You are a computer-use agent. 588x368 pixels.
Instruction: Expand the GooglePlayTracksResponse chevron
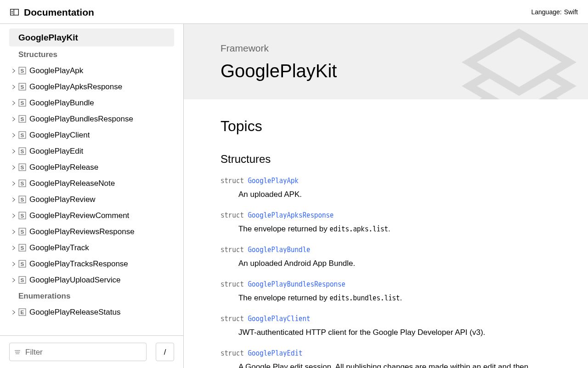[13, 264]
